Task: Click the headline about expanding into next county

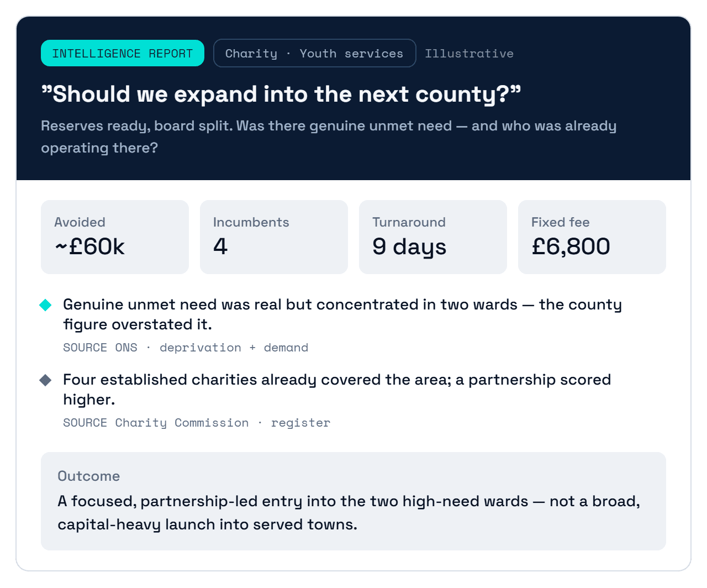Action: (x=281, y=94)
